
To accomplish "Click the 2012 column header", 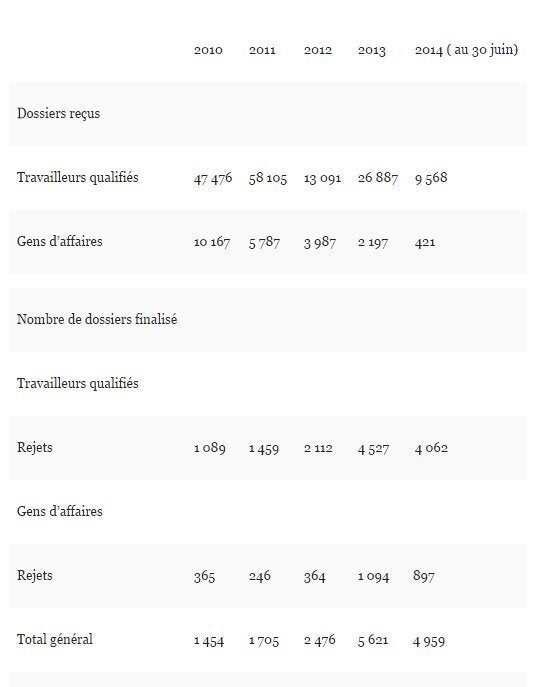I will pyautogui.click(x=318, y=50).
